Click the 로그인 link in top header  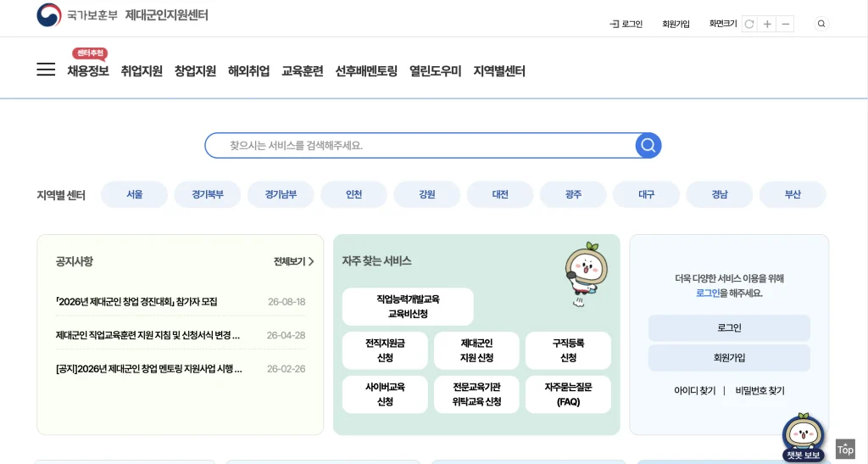coord(626,24)
